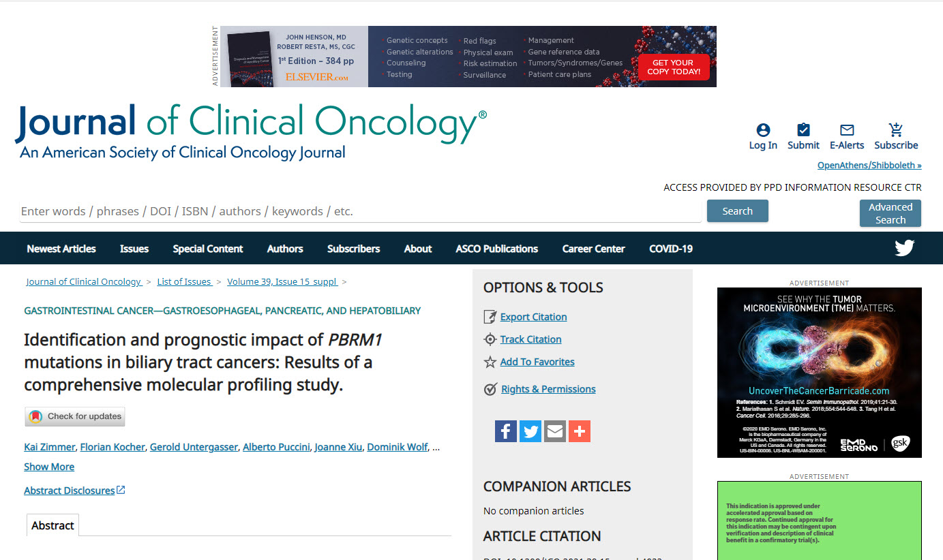The height and width of the screenshot is (560, 943).
Task: Expand author list with Show More
Action: tap(49, 467)
